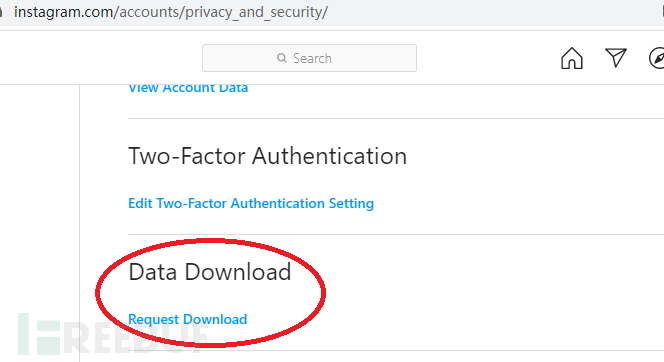
Task: Click the browser address bar URL
Action: pyautogui.click(x=171, y=12)
